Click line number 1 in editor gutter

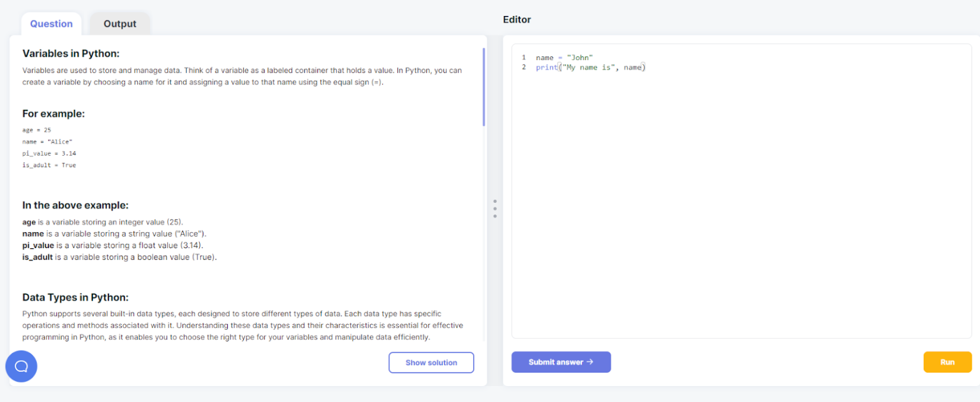(524, 57)
